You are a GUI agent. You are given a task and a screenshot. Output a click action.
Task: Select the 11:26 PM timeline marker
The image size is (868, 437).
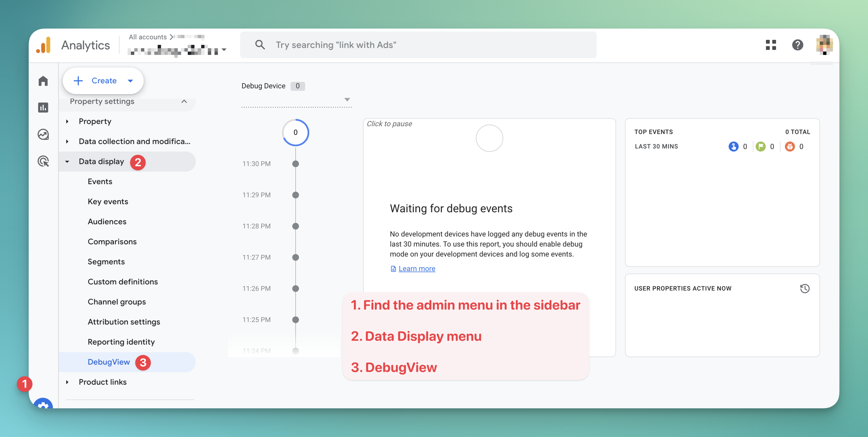[296, 289]
